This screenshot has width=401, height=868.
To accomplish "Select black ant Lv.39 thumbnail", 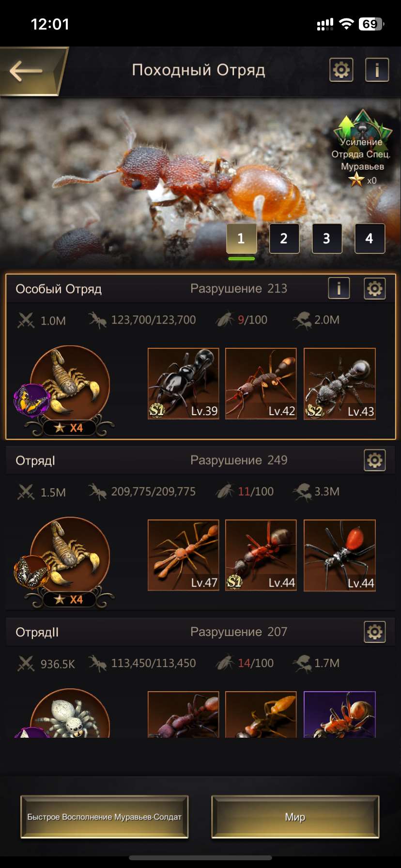I will (x=183, y=384).
